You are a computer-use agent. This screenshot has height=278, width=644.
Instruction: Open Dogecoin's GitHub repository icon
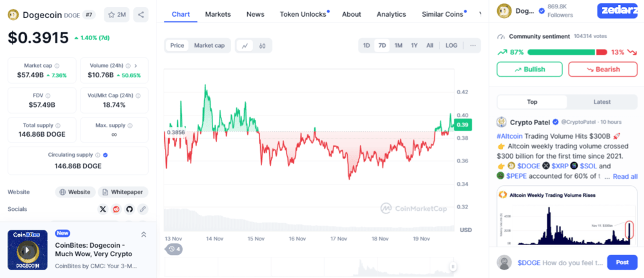pyautogui.click(x=129, y=210)
